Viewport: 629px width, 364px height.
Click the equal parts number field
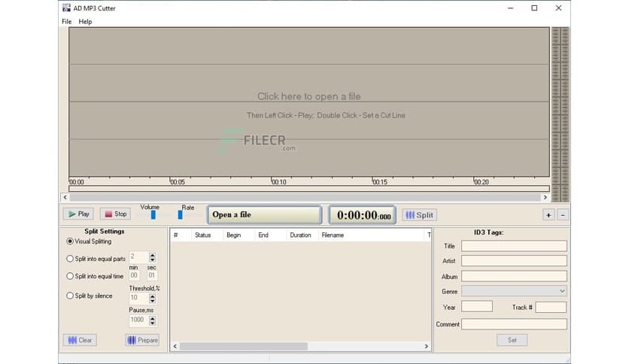(x=138, y=257)
